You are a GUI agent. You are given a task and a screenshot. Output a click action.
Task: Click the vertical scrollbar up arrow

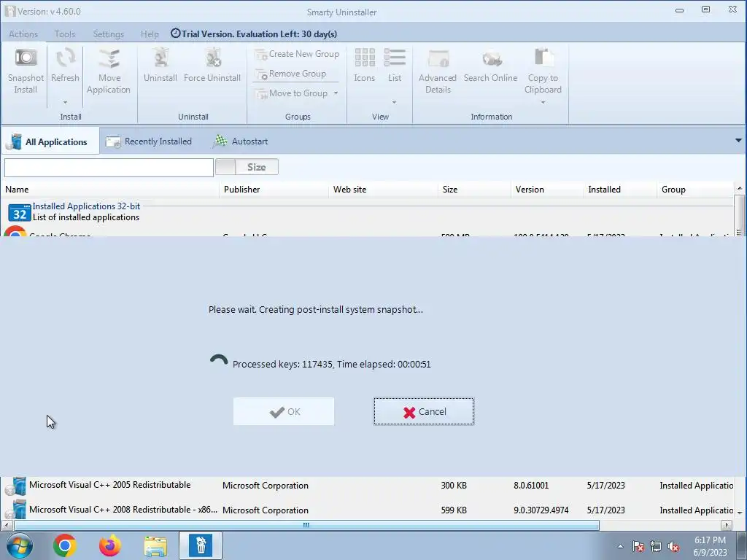click(x=740, y=189)
